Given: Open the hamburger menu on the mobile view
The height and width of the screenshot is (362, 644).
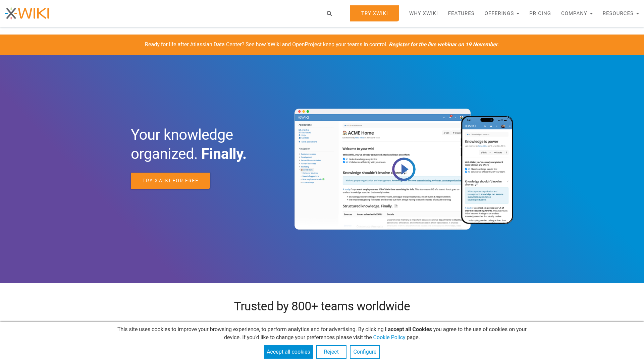Looking at the screenshot, I should pyautogui.click(x=510, y=126).
